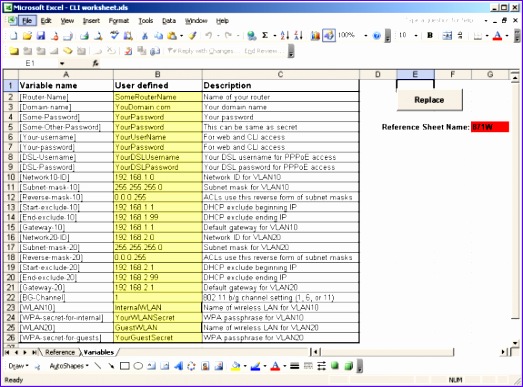This screenshot has height=387, width=523.
Task: Select the Line tool in the Drawing toolbar
Action: [98, 366]
